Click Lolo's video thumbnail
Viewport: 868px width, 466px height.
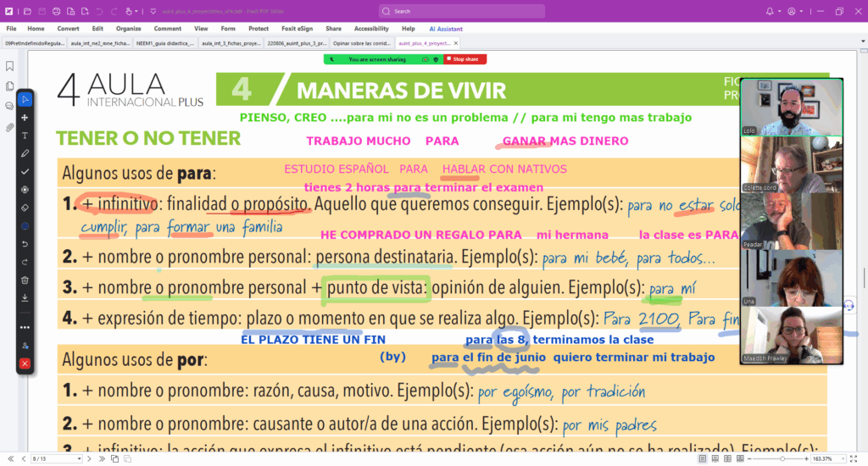[x=792, y=108]
